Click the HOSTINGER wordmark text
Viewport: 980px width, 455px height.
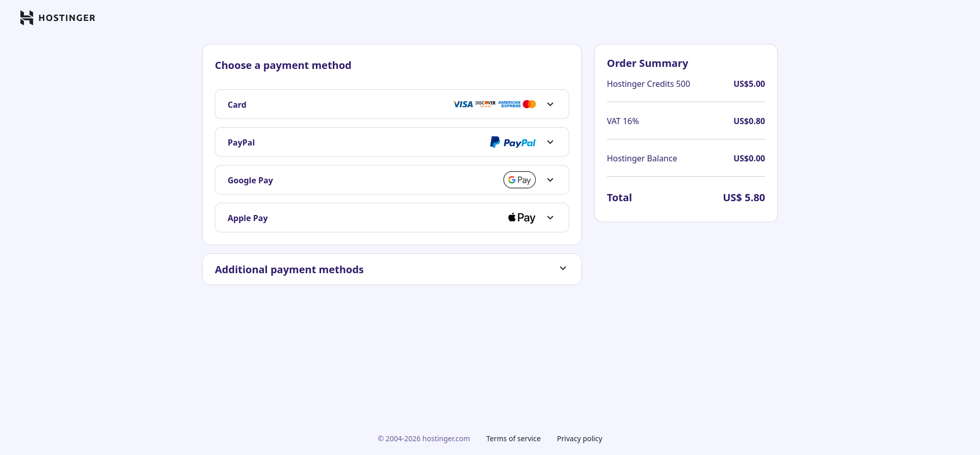pos(67,18)
